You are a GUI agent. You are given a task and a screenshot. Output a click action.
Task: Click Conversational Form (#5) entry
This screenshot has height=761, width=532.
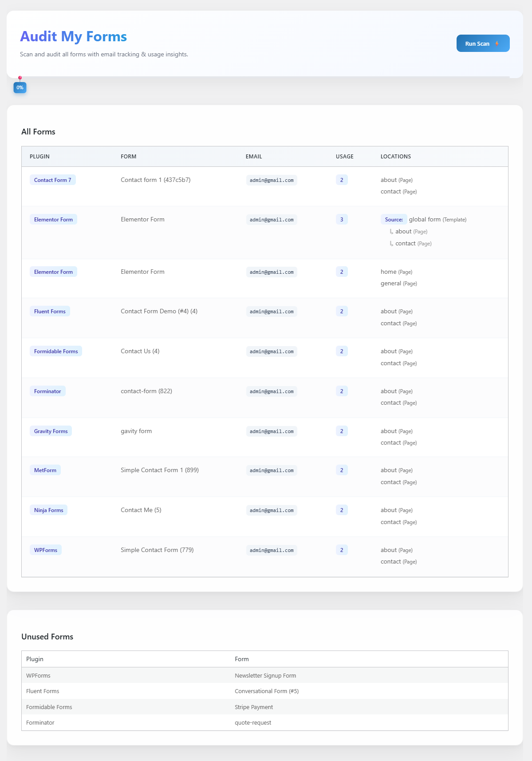pyautogui.click(x=267, y=691)
